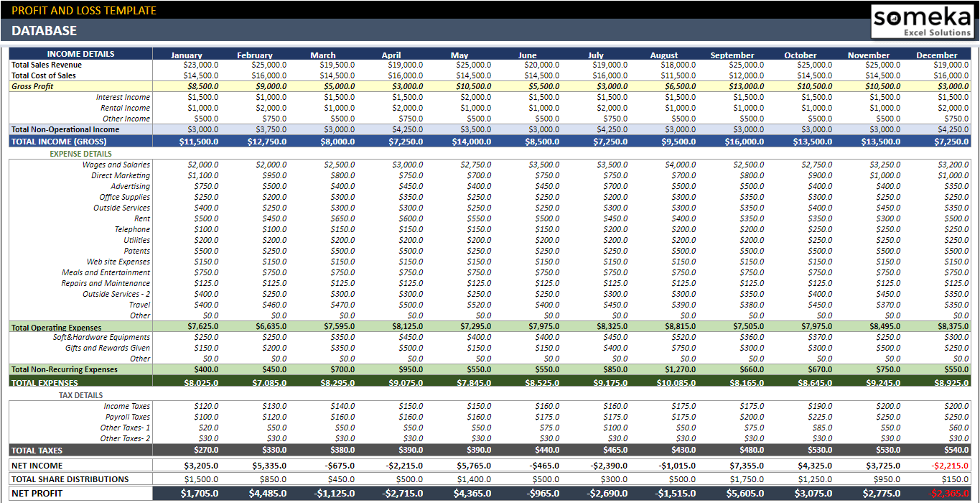Click May's Gross Profit value
980x503 pixels.
474,86
